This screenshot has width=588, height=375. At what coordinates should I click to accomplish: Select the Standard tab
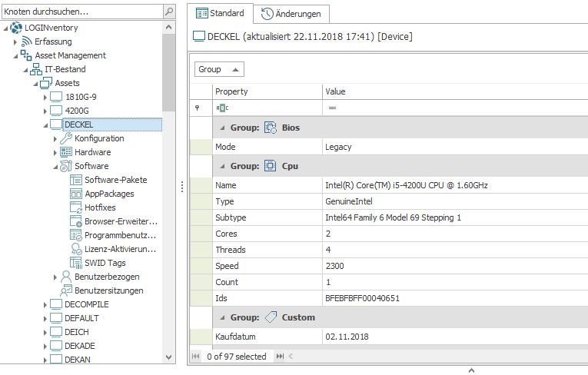click(x=220, y=13)
